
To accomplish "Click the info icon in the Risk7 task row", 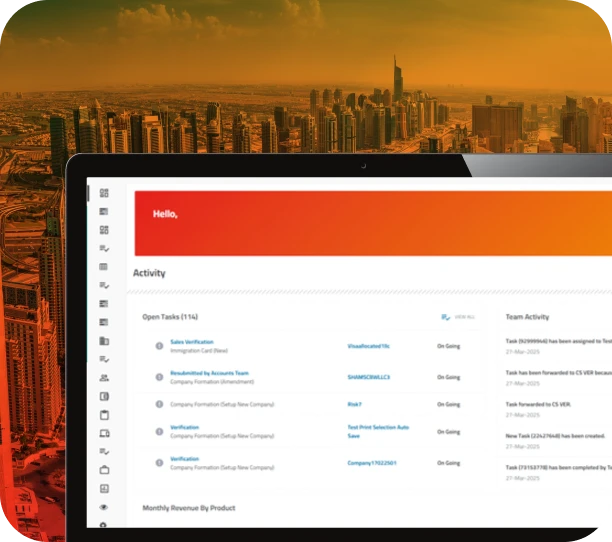I will [x=159, y=404].
